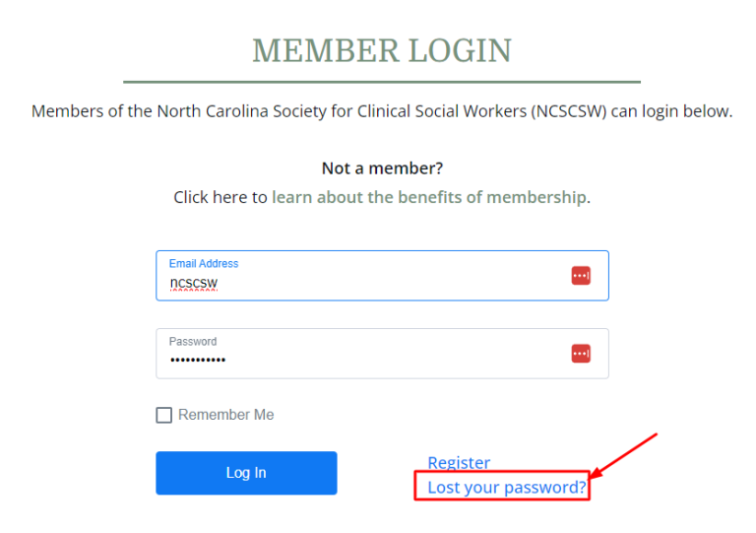Viewport: 756px width, 533px height.
Task: Click the MEMBER LOGIN heading
Action: point(382,51)
